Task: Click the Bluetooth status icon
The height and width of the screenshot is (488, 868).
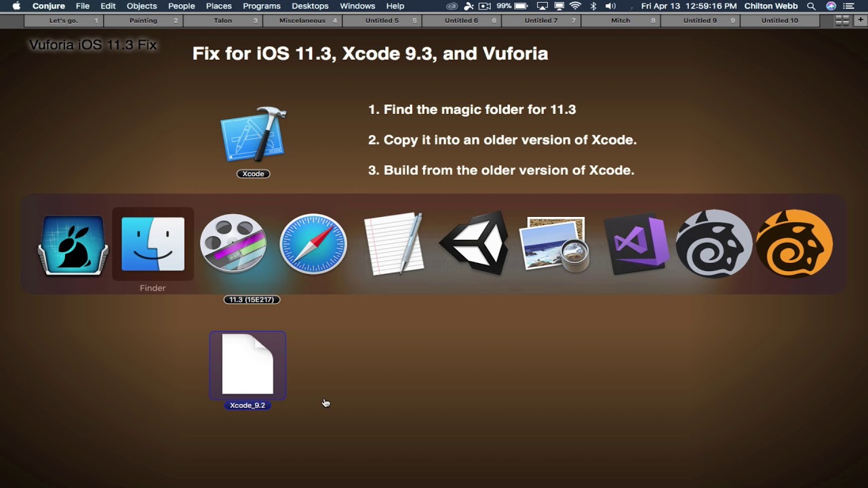Action: point(593,6)
